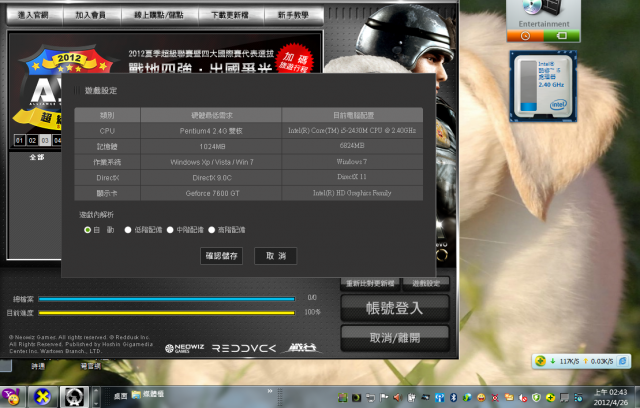640x408 pixels.
Task: Open the game launcher taskbar button
Action: (74, 397)
